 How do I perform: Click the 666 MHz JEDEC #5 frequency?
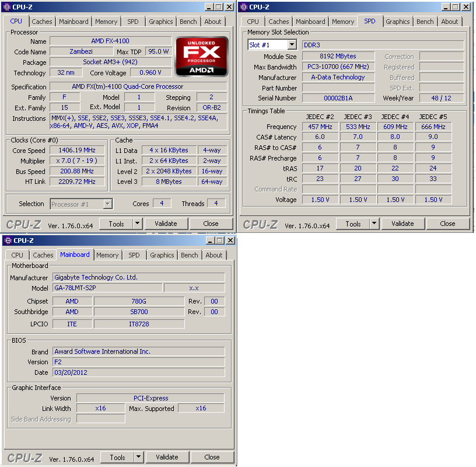click(x=433, y=127)
